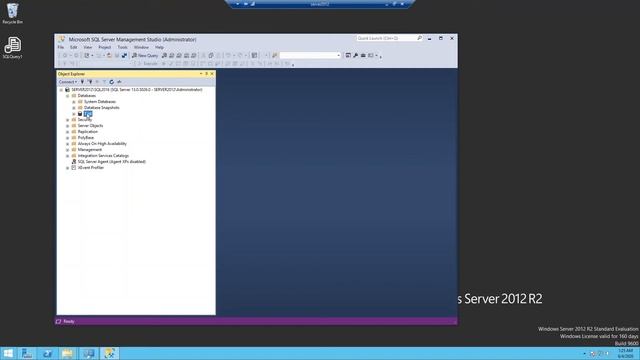Image resolution: width=640 pixels, height=360 pixels.
Task: Toggle auto-hide pin of Object Explorer
Action: (207, 74)
